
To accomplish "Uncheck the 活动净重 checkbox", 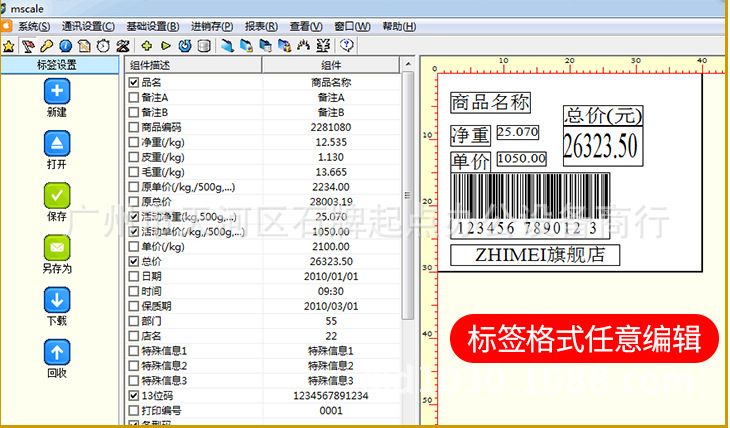I will 134,217.
